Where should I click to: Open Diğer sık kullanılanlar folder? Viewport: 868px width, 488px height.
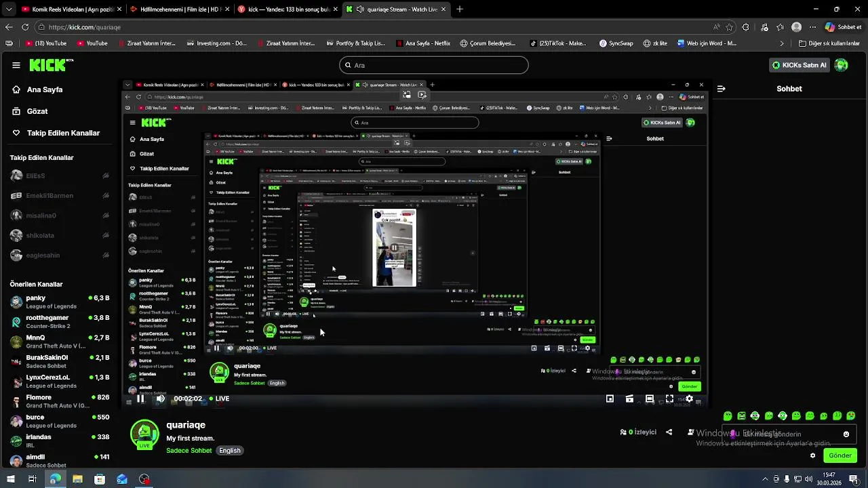coord(829,43)
